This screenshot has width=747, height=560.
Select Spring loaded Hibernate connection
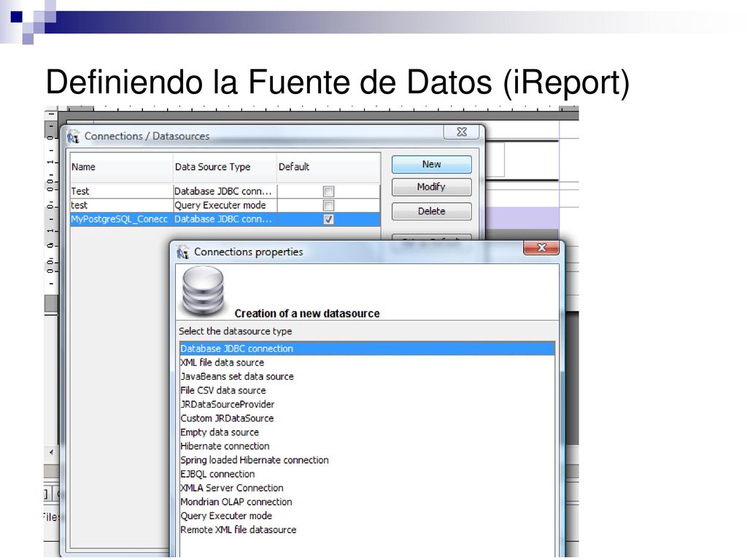coord(368,460)
